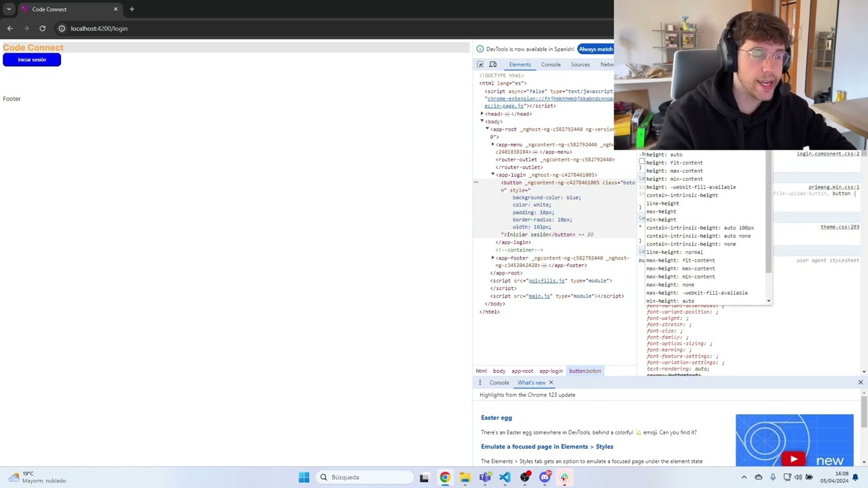Close the Code Connect browser tab
This screenshot has height=488, width=868.
115,9
